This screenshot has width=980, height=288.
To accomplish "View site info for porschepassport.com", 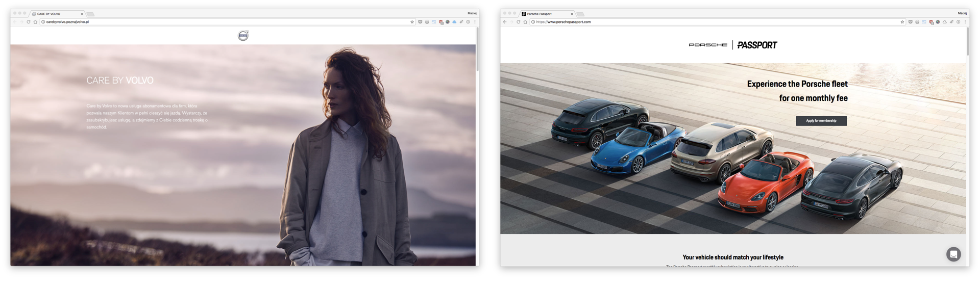I will pyautogui.click(x=533, y=22).
